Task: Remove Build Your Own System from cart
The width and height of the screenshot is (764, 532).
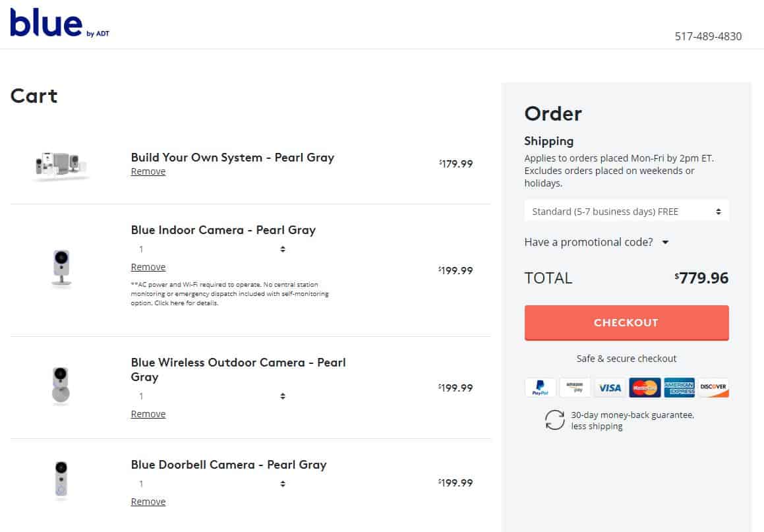Action: [148, 171]
